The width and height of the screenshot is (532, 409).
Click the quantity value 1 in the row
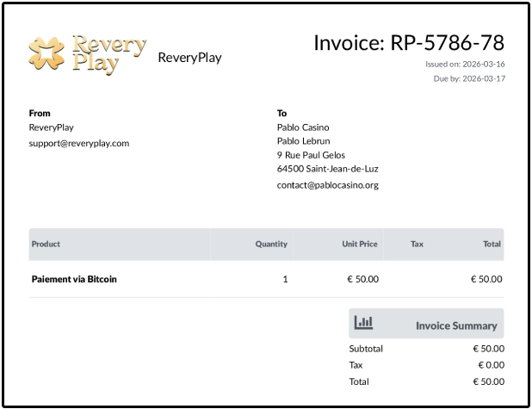point(285,279)
